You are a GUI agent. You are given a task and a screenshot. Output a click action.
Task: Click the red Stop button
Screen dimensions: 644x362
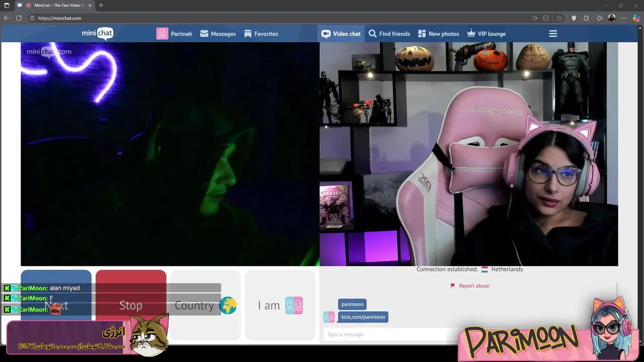click(x=131, y=305)
